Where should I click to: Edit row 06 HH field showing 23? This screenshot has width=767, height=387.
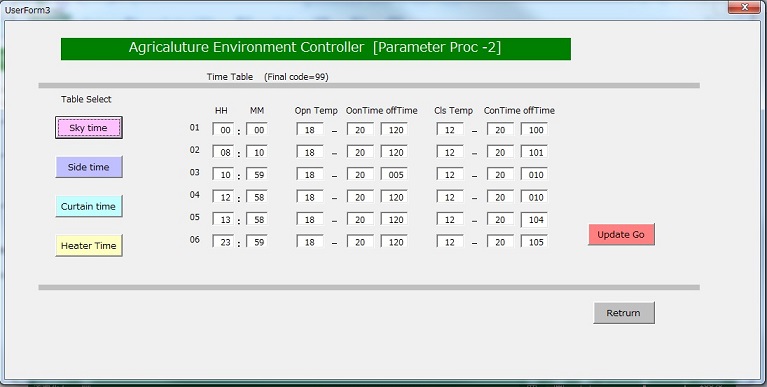[223, 242]
